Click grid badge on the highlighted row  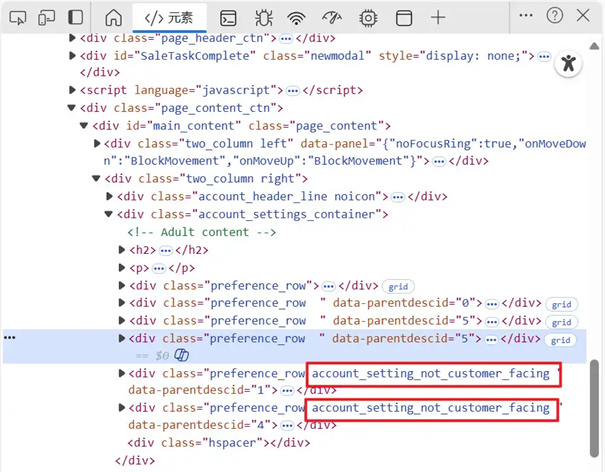[560, 340]
